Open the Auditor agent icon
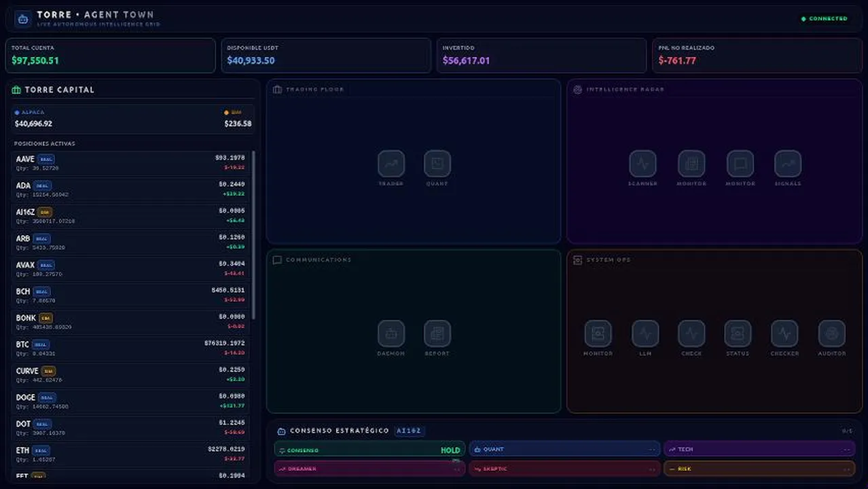Screen dimensions: 868x489 pyautogui.click(x=832, y=333)
